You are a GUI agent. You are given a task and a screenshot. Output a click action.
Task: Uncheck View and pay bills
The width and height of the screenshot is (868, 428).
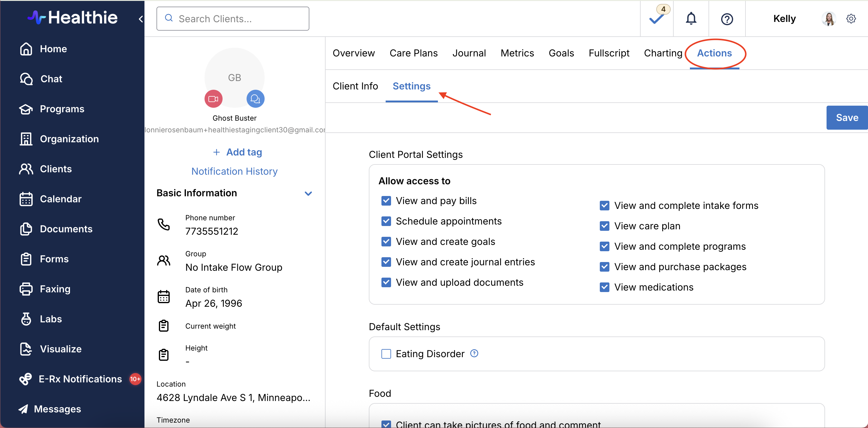[x=386, y=201]
